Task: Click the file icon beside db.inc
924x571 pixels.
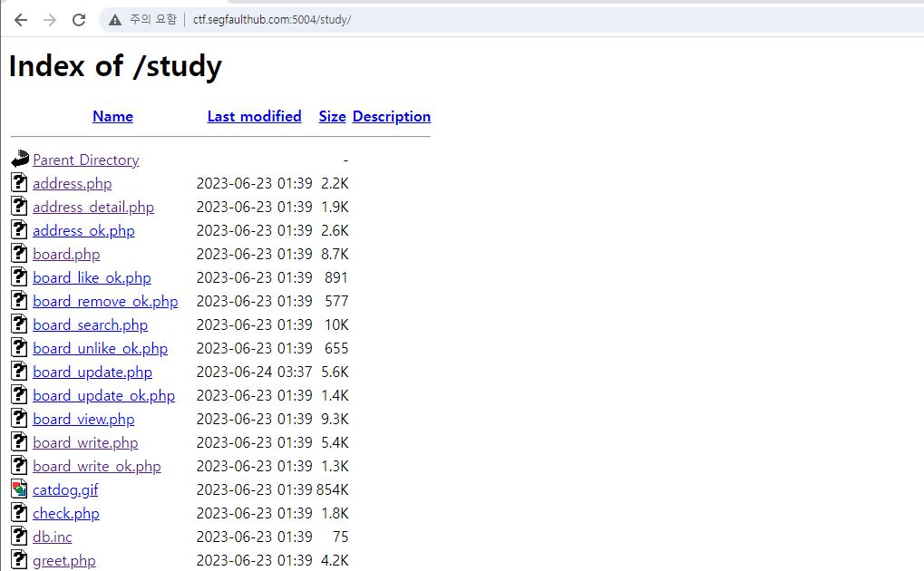Action: [19, 536]
